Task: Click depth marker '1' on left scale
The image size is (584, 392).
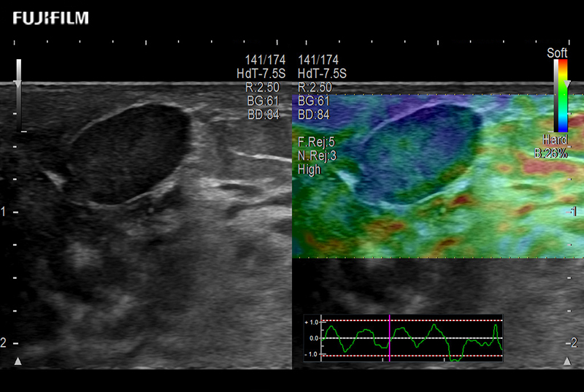Action: (x=4, y=212)
